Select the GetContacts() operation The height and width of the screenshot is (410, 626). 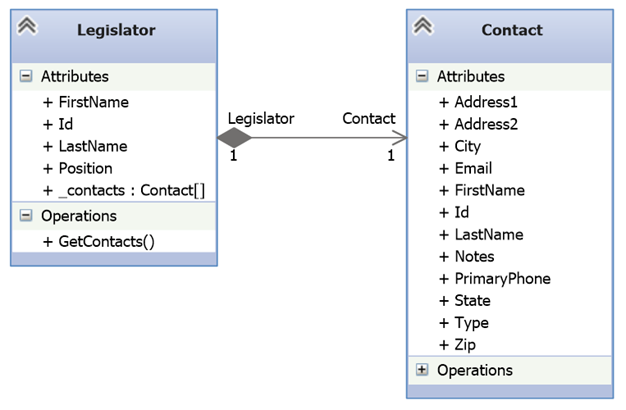click(99, 242)
